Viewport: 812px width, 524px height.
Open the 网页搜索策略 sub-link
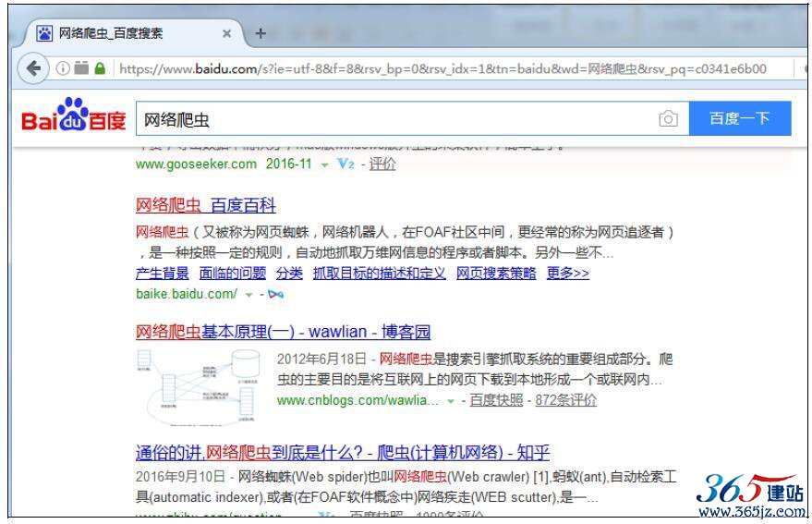496,274
